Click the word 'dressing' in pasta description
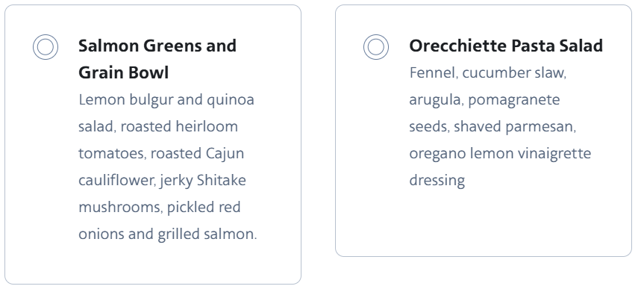This screenshot has width=644, height=292. (x=437, y=181)
